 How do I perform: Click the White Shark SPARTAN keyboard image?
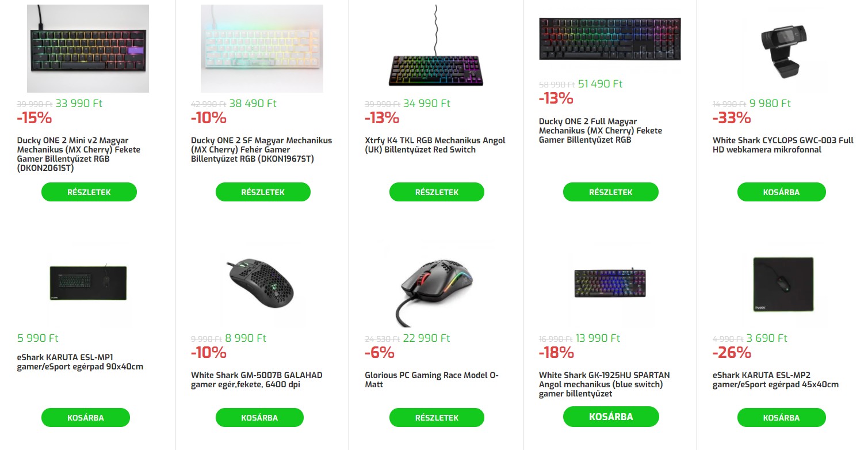point(610,283)
